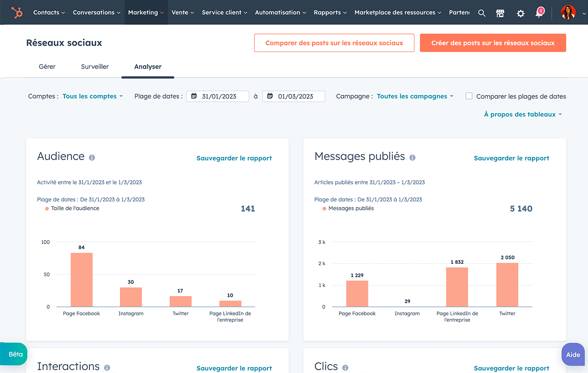Open the search magnifier icon
Image resolution: width=588 pixels, height=373 pixels.
click(x=481, y=13)
